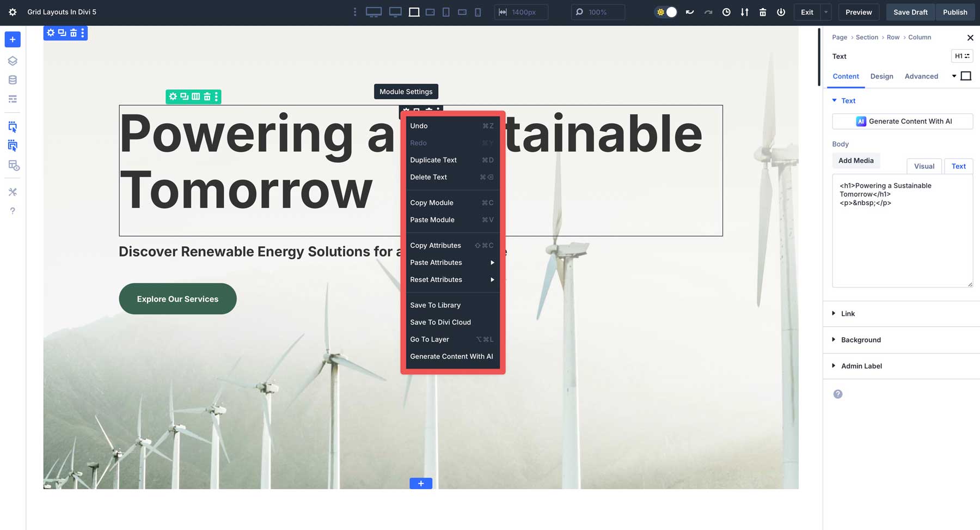Viewport: 980px width, 530px height.
Task: Click into the Body HTML text area
Action: [x=902, y=240]
